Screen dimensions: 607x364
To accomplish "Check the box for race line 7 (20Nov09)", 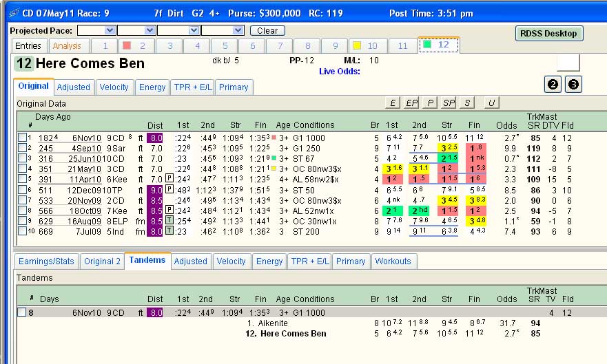I will click(22, 200).
